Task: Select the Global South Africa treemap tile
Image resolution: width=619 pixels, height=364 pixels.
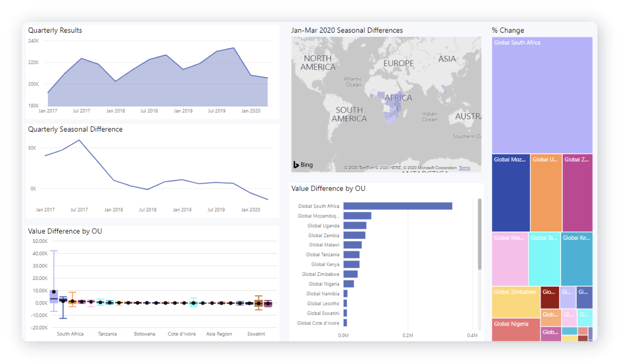Action: click(x=542, y=95)
